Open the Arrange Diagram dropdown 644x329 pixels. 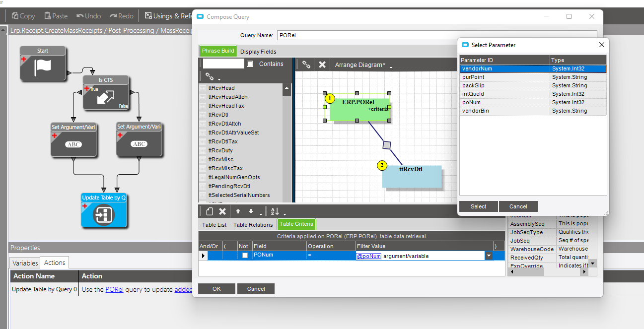tap(360, 65)
